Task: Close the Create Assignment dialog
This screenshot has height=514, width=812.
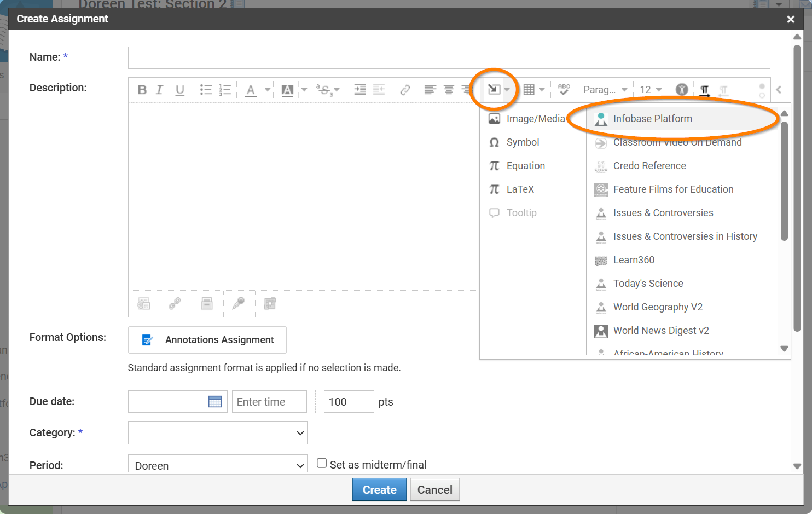Action: (791, 19)
